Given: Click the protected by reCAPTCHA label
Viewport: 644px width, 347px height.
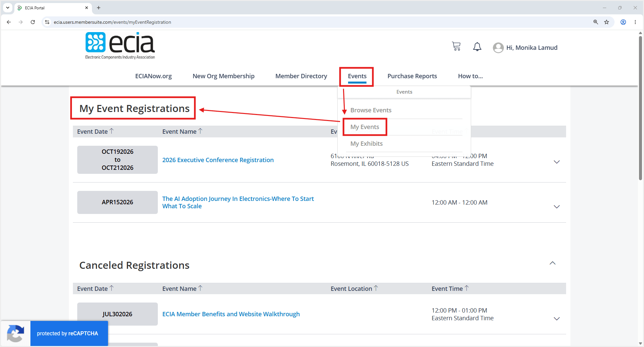Looking at the screenshot, I should [x=68, y=334].
